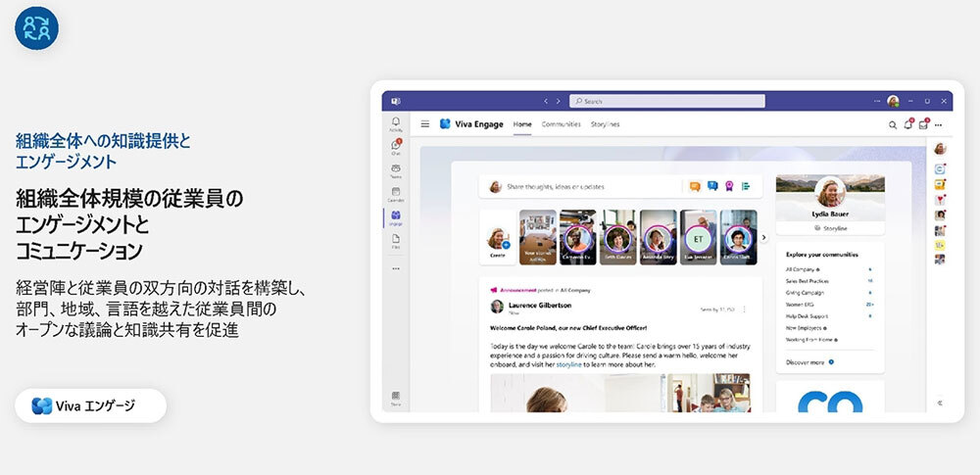The height and width of the screenshot is (475, 980).
Task: Give praise with the purple ribbon icon
Action: tap(729, 186)
